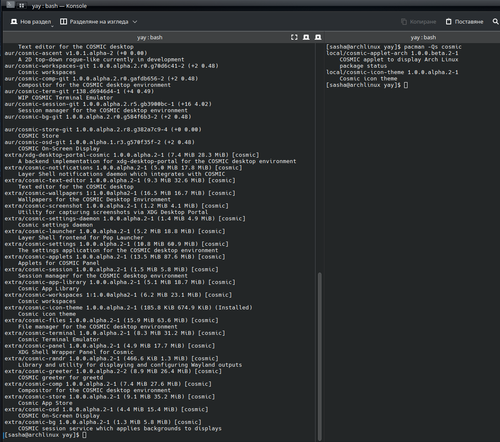The height and width of the screenshot is (442, 500).
Task: Click the 'aur/cosmic-workspaces-git' package line
Action: tap(111, 66)
